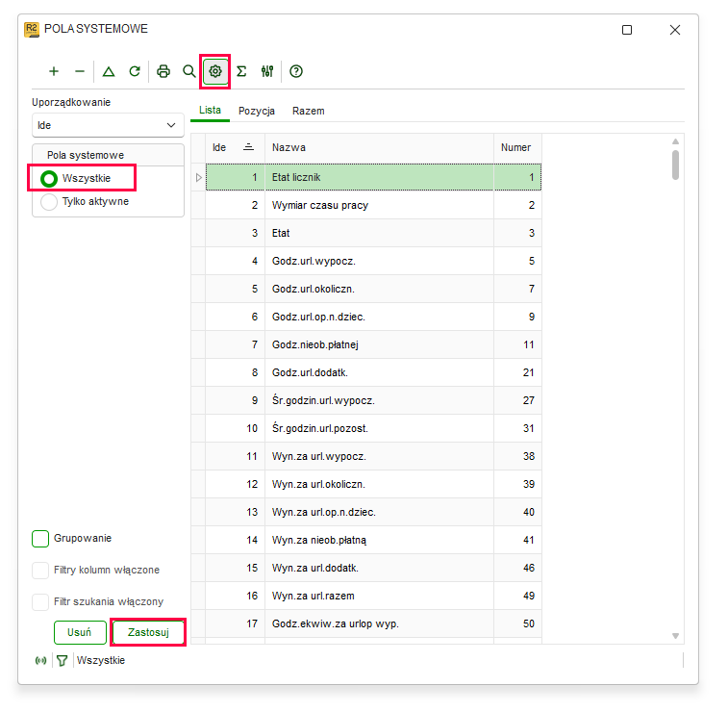Select the Wszystkie radio button

49,179
